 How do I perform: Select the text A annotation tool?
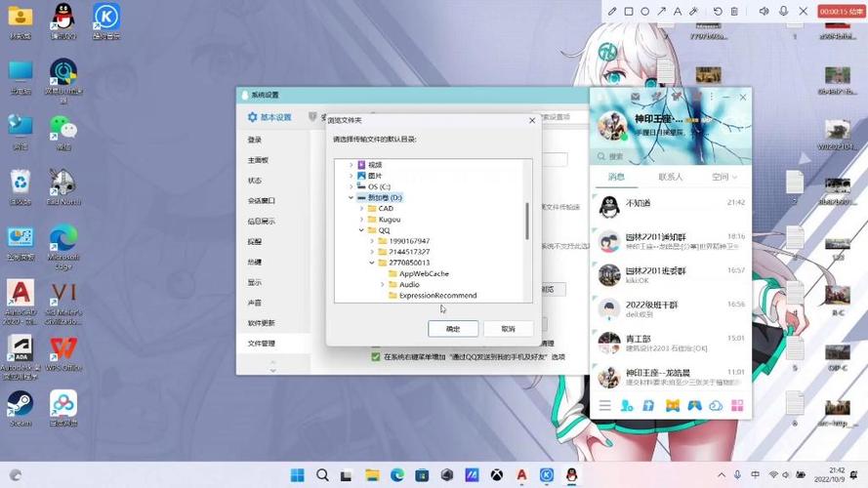click(677, 11)
